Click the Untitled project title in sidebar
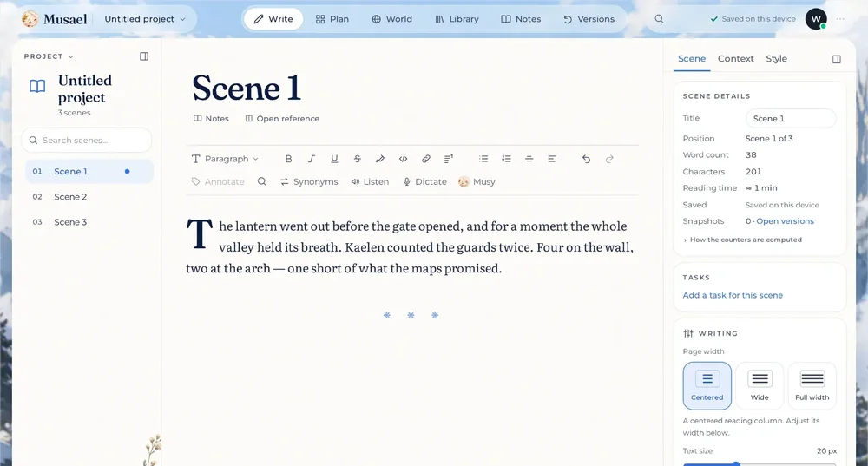868x466 pixels. (85, 89)
